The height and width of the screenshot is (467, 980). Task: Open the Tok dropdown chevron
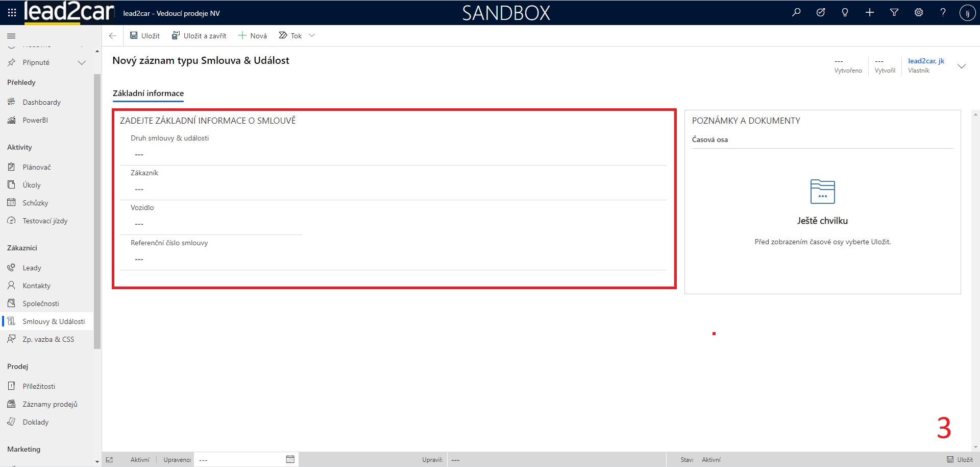(x=312, y=35)
